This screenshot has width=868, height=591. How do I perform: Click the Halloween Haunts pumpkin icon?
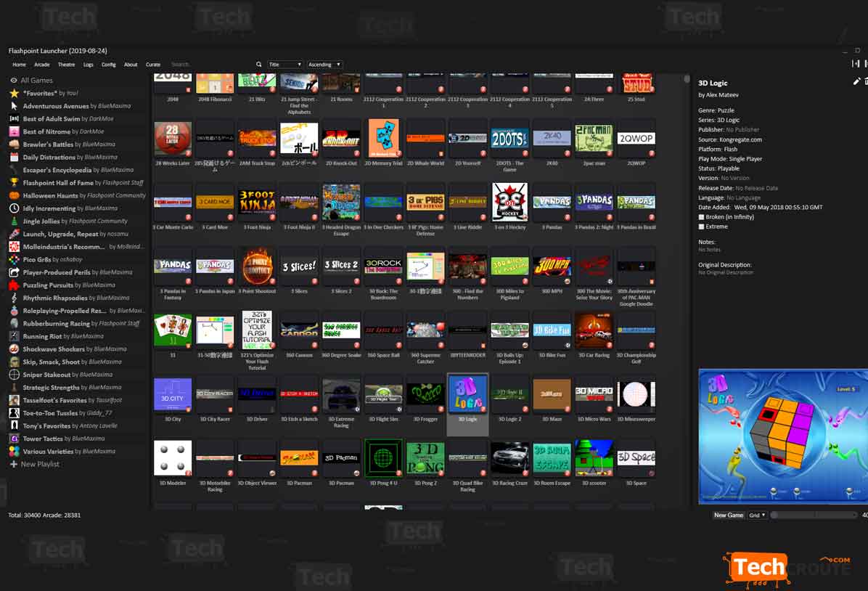click(x=14, y=195)
